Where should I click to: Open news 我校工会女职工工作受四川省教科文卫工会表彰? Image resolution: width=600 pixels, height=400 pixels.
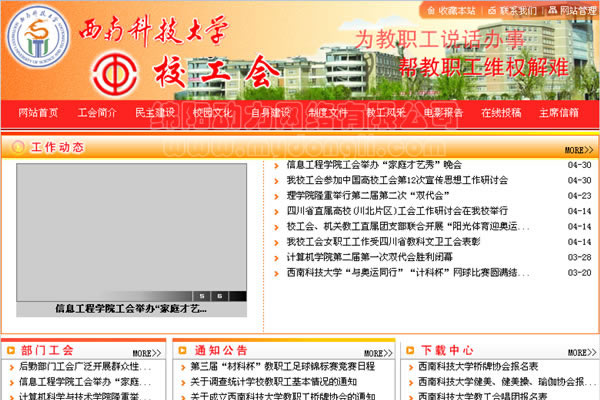pyautogui.click(x=383, y=242)
